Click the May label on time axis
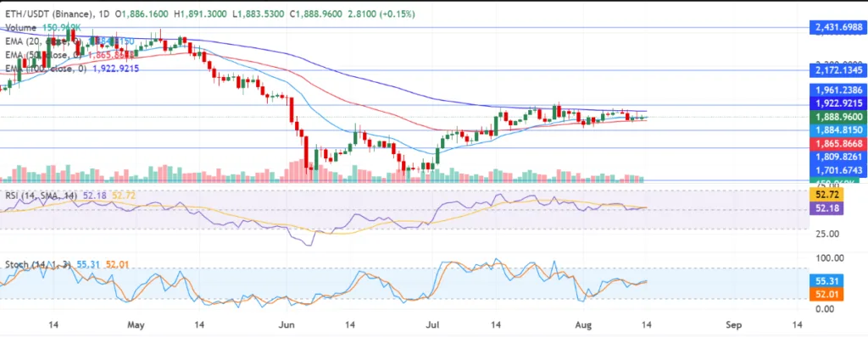Screen dimensions: 868x337 pos(136,325)
